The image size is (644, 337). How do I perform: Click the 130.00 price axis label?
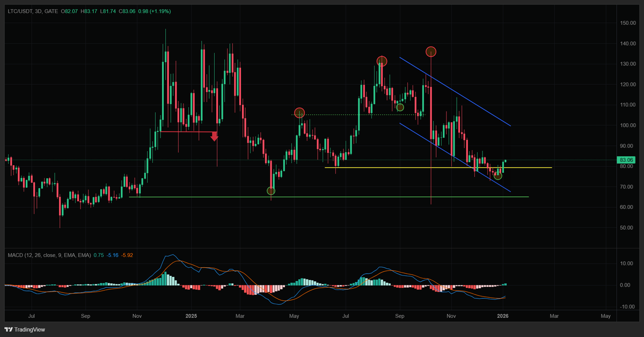pyautogui.click(x=627, y=64)
